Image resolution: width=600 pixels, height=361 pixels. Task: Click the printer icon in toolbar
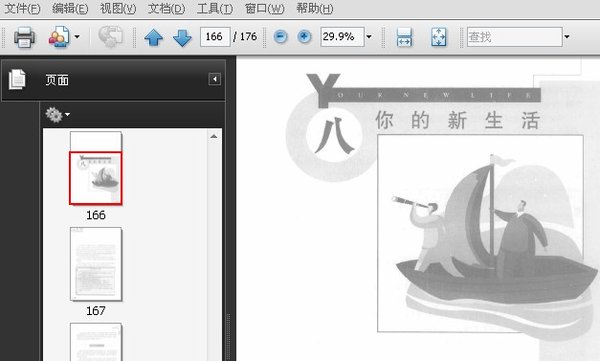(x=24, y=37)
